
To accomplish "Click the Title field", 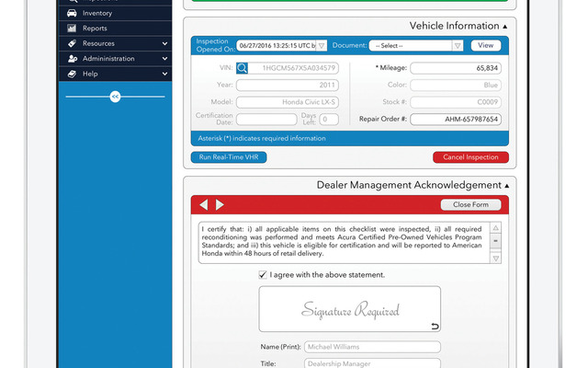I will coord(372,363).
